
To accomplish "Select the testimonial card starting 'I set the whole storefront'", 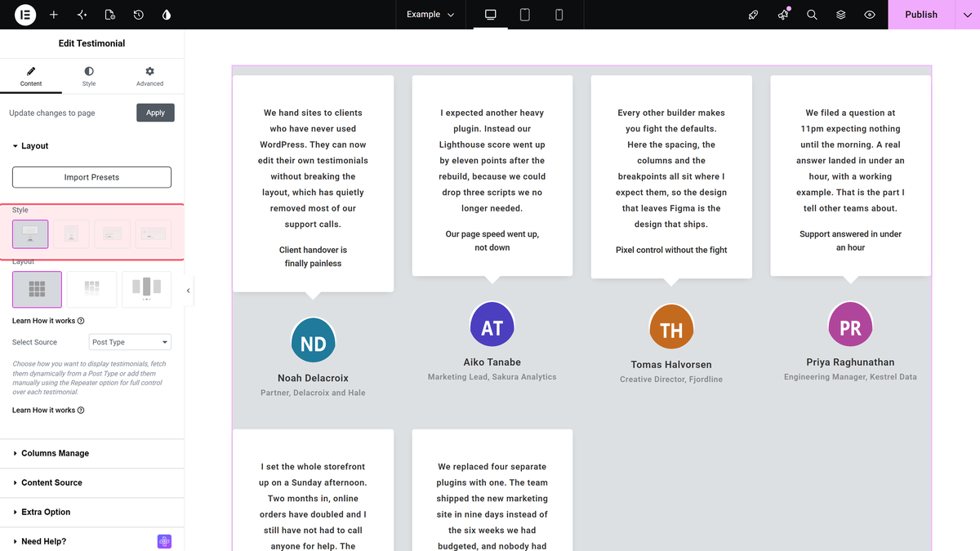I will click(x=314, y=490).
